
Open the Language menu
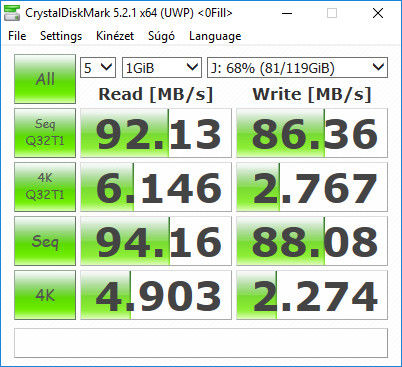click(x=215, y=36)
